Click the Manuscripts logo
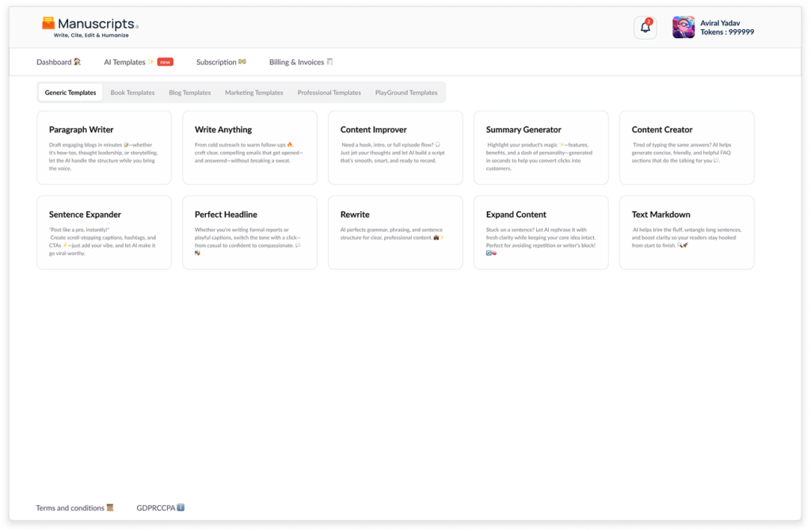The height and width of the screenshot is (532, 811). (90, 28)
